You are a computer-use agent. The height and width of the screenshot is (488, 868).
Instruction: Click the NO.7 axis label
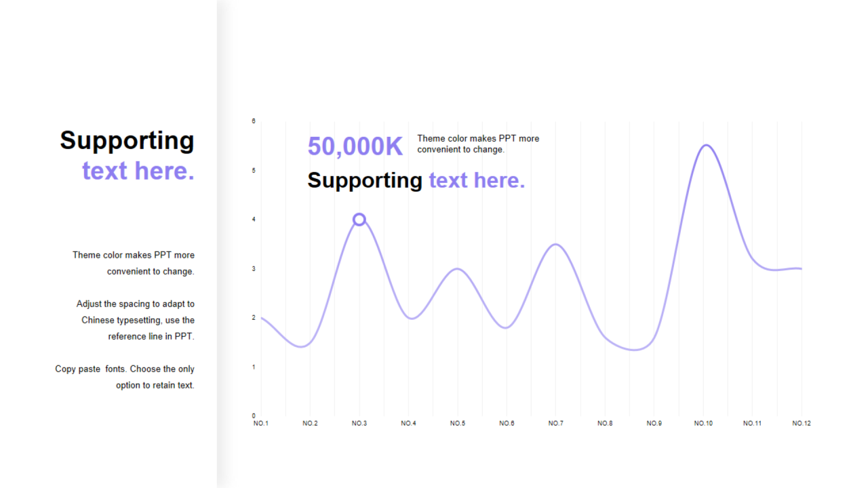tap(556, 424)
